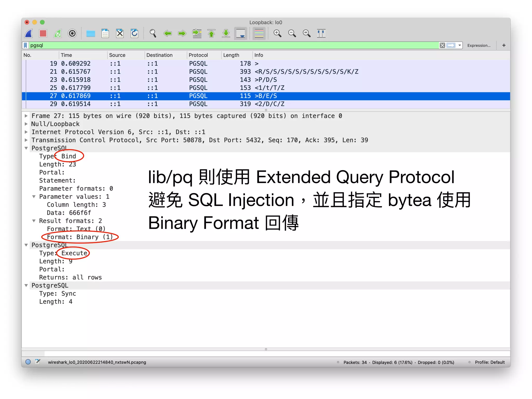The height and width of the screenshot is (399, 532).
Task: Zoom out main window text
Action: point(292,34)
